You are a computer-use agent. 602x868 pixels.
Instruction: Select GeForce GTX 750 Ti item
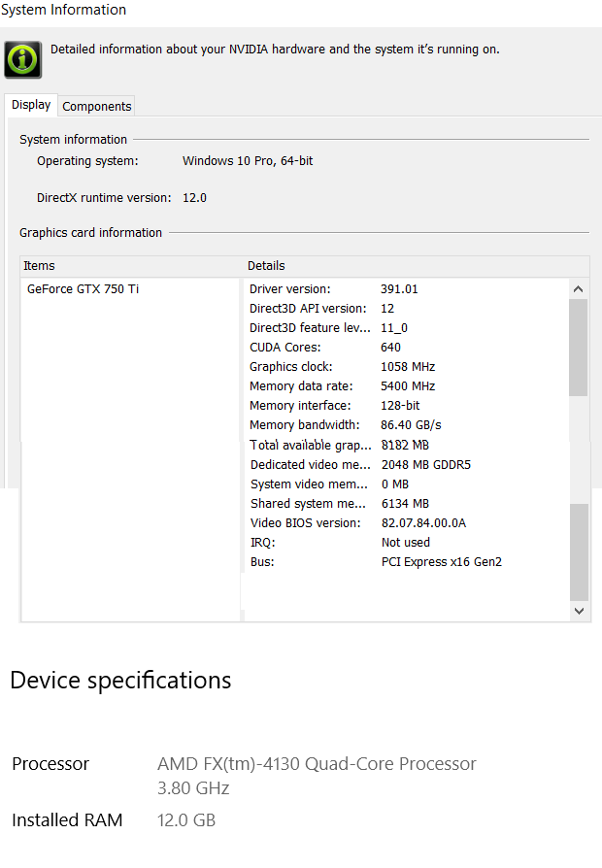tap(84, 289)
